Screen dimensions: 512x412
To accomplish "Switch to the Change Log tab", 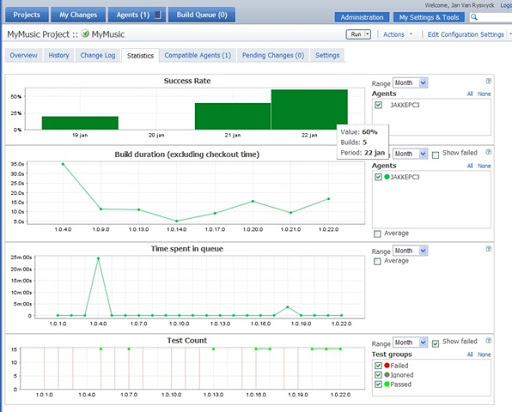I will click(x=98, y=55).
